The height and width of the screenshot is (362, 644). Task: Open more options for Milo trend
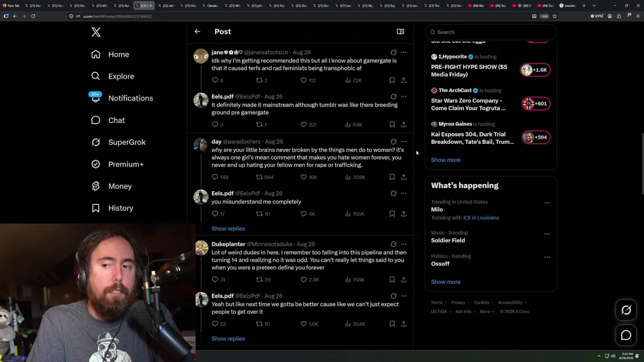(547, 203)
